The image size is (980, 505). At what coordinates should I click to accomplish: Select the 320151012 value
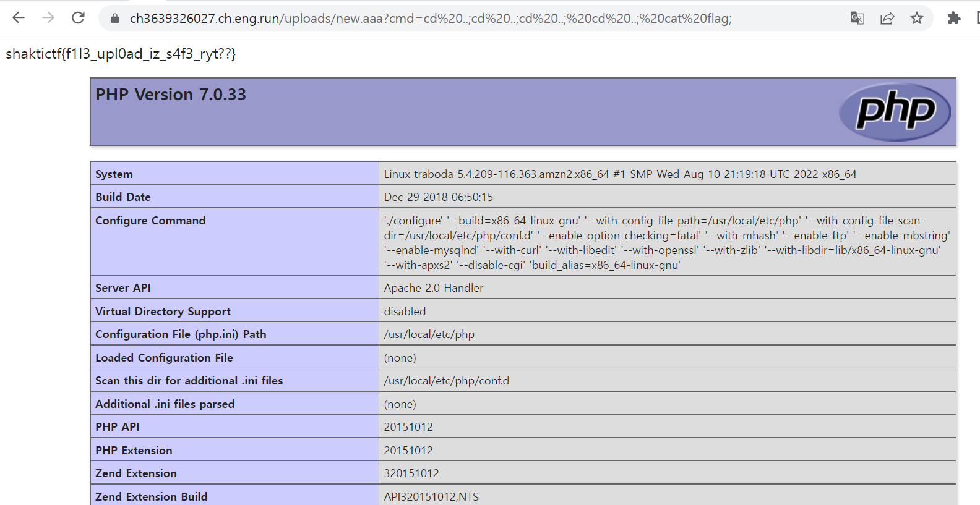[411, 473]
